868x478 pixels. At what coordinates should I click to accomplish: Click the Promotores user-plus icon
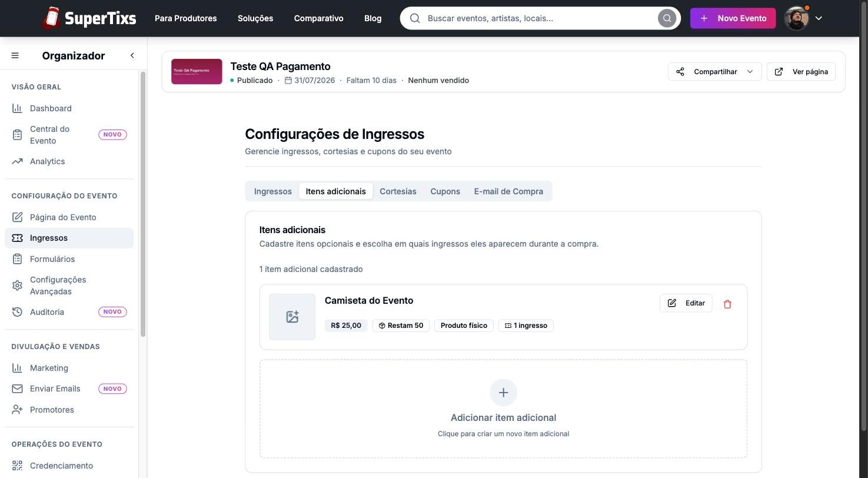click(17, 410)
